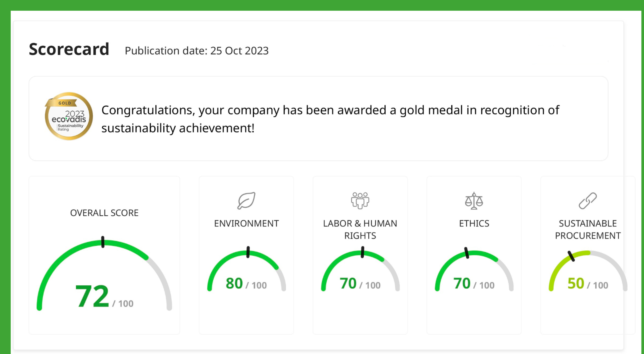Select the Environment leaf icon
This screenshot has height=354, width=644.
[x=246, y=201]
